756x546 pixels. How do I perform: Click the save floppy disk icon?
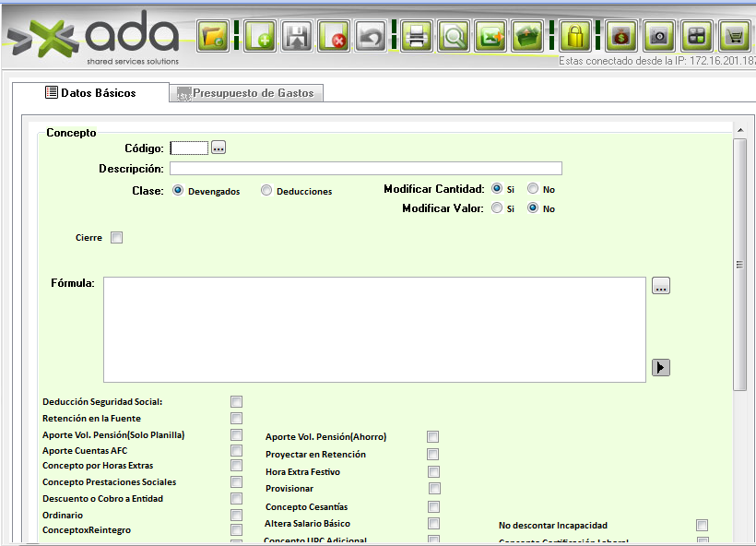point(297,37)
